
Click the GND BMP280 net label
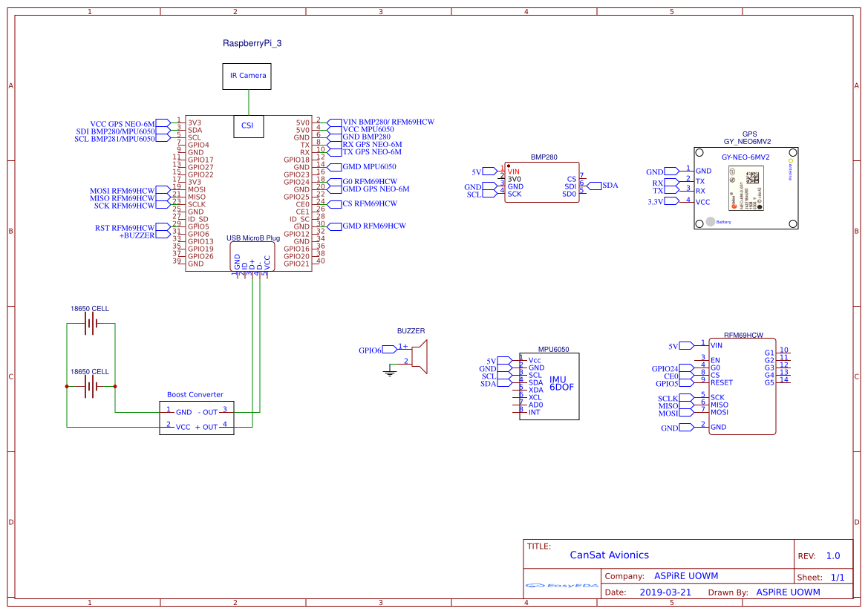(x=367, y=137)
